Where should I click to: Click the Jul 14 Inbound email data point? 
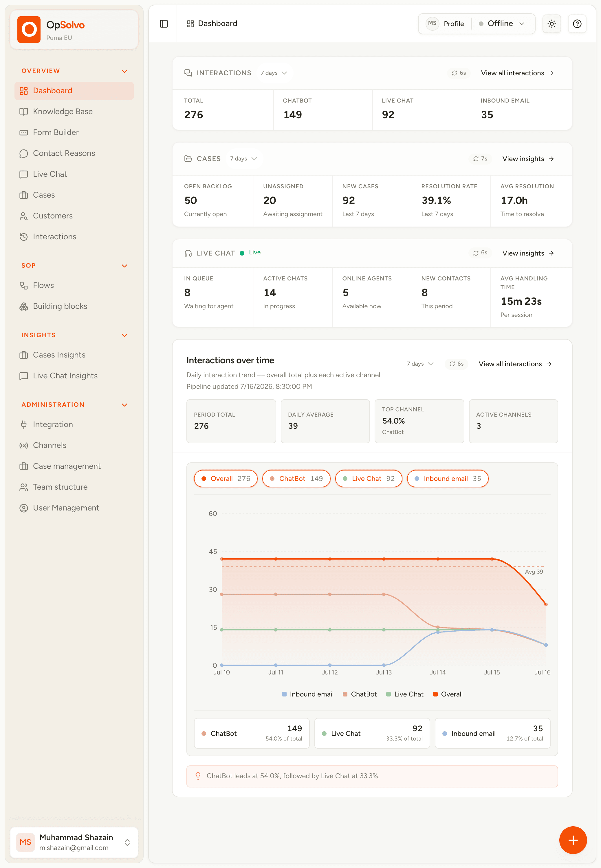[x=437, y=632]
